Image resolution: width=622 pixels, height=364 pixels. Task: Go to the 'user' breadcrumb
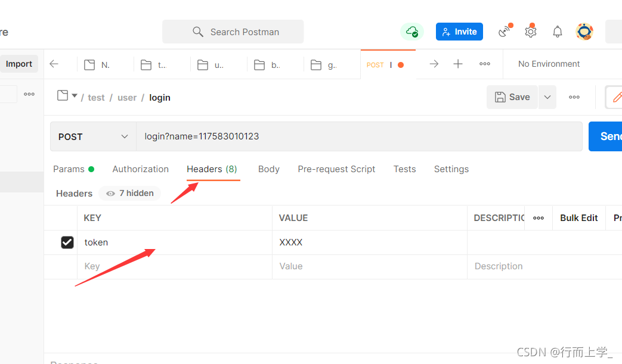pyautogui.click(x=127, y=98)
